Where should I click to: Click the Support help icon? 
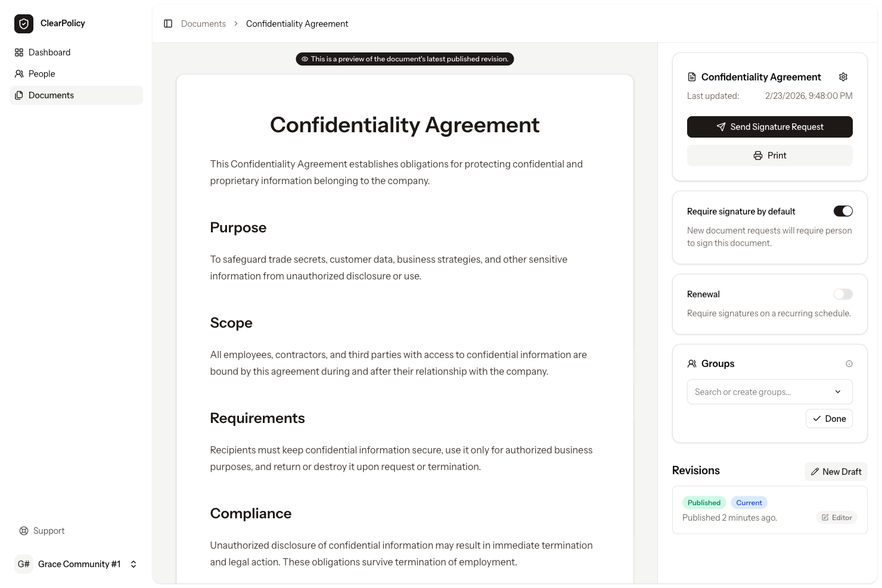coord(24,530)
